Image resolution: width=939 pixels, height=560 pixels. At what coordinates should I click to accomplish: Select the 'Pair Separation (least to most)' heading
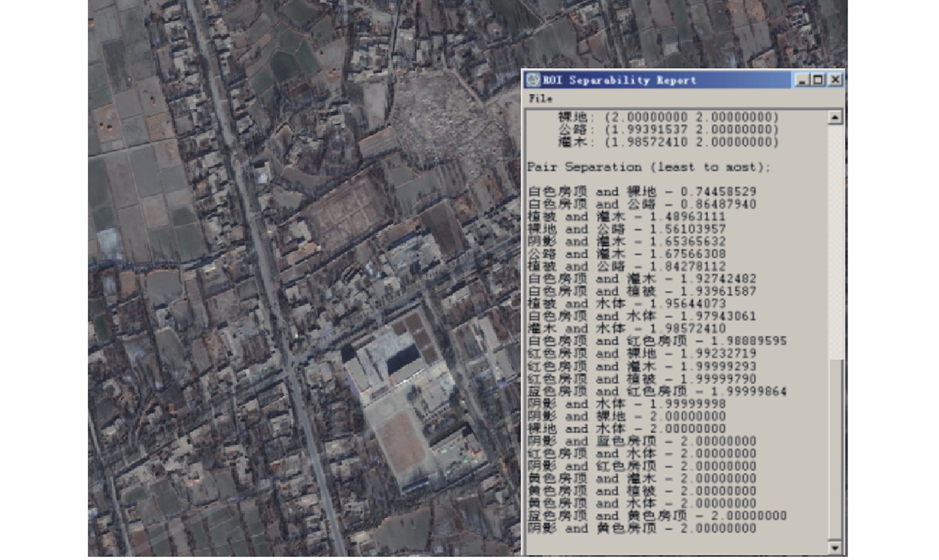tap(648, 167)
